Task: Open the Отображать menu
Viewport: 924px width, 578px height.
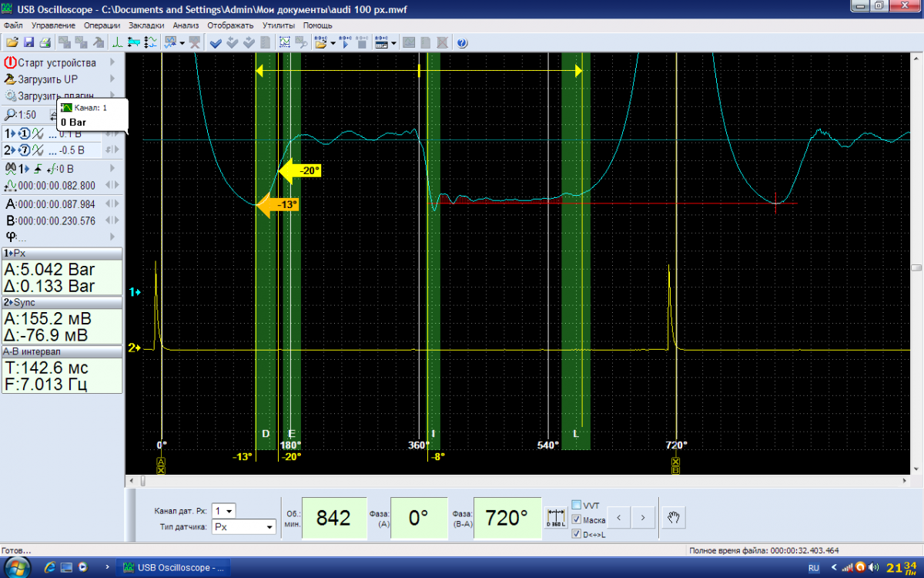Action: pyautogui.click(x=230, y=25)
